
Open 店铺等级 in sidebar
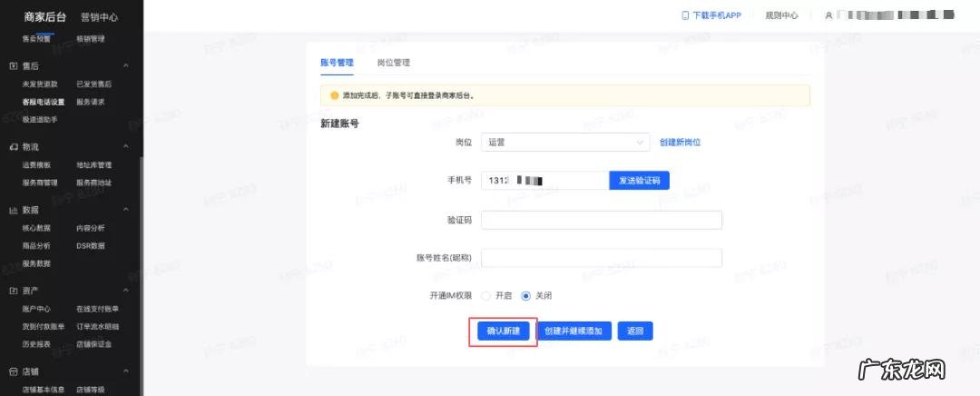pos(91,390)
